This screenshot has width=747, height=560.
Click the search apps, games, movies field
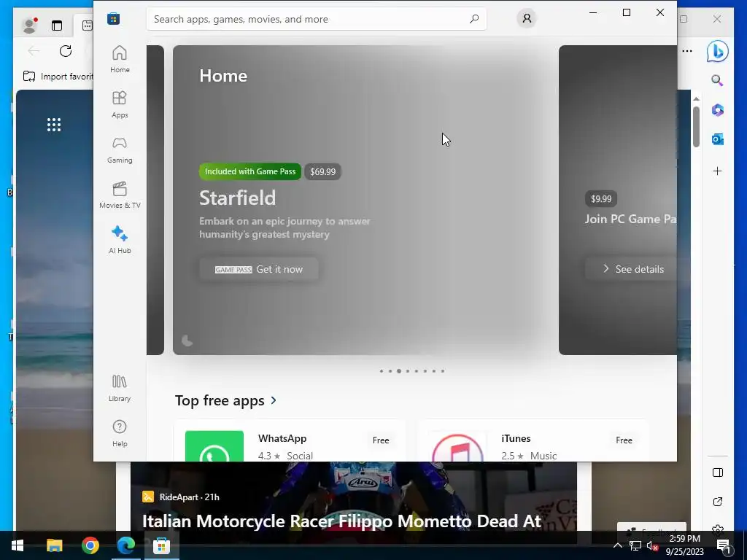click(x=317, y=19)
